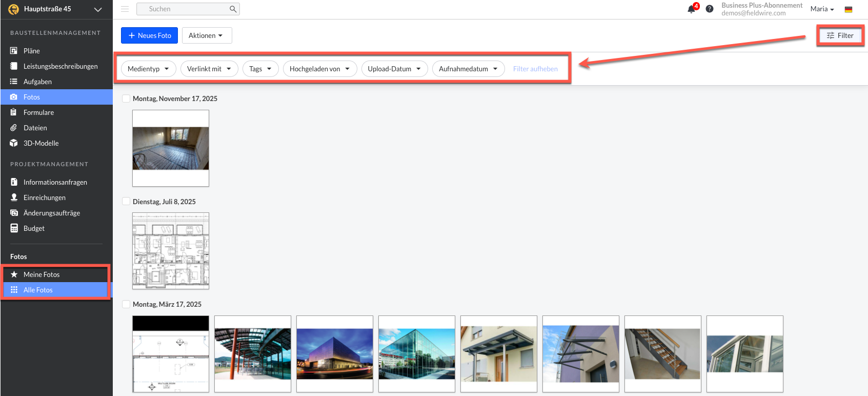Toggle sidebar with hamburger menu icon
This screenshot has height=396, width=868.
coord(125,9)
